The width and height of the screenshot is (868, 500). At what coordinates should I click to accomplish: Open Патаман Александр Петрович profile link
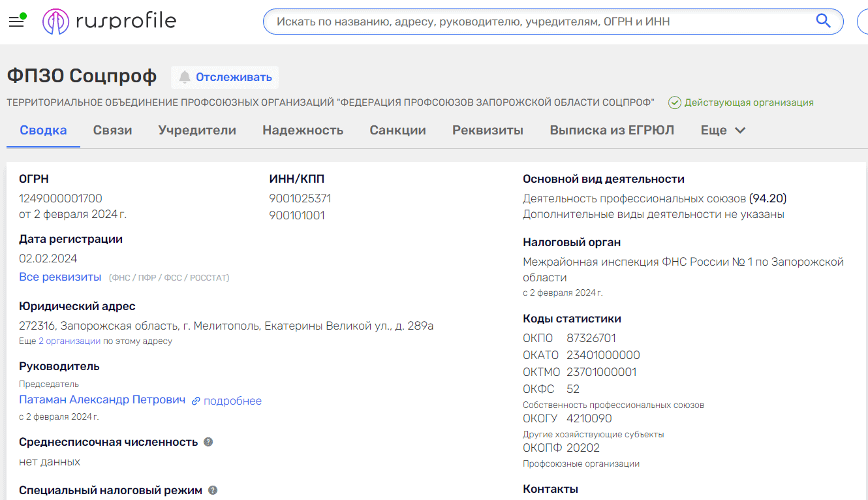click(102, 399)
